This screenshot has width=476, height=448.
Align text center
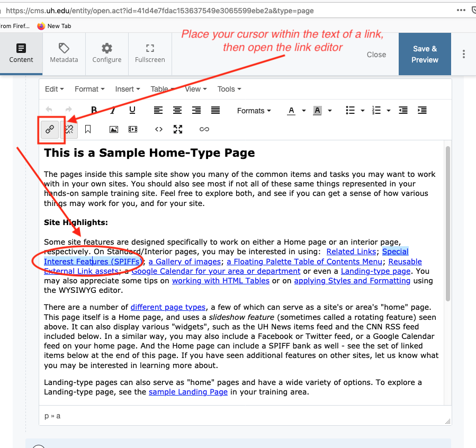[x=177, y=110]
